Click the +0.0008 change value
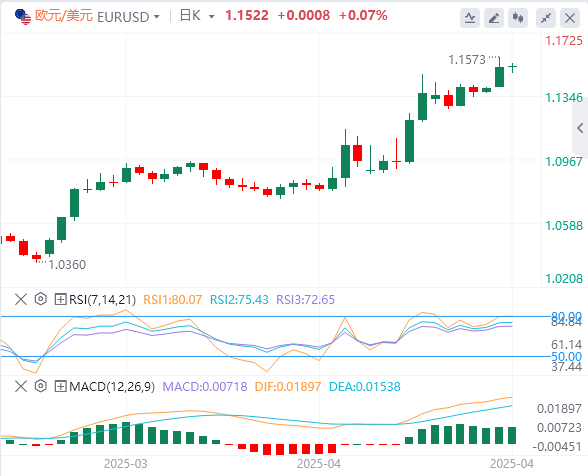588x476 pixels. (x=304, y=16)
